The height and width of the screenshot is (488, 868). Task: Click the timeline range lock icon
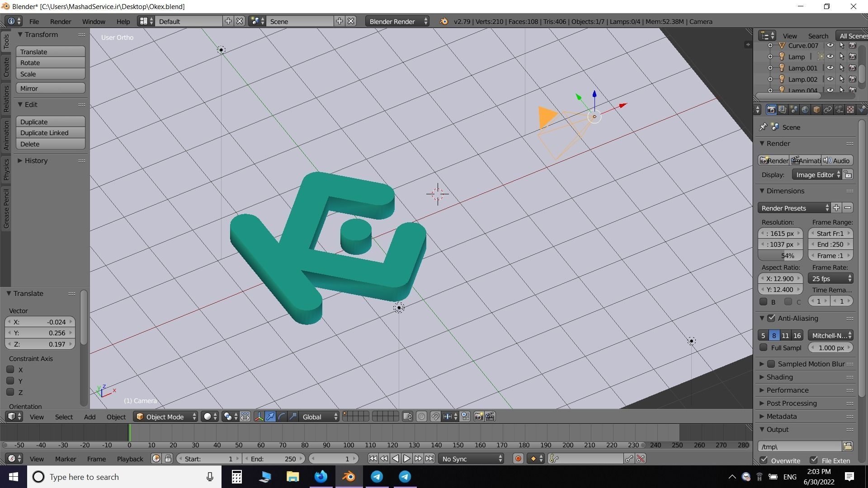[x=168, y=459]
